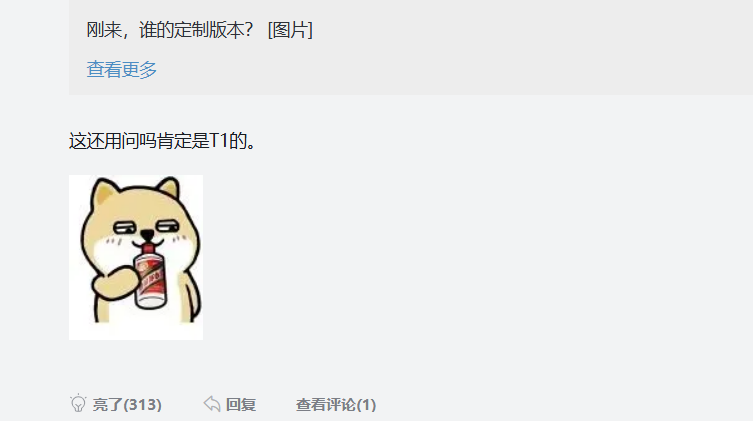Click the 回复 reply label
Viewport: 753px width, 421px height.
[241, 405]
